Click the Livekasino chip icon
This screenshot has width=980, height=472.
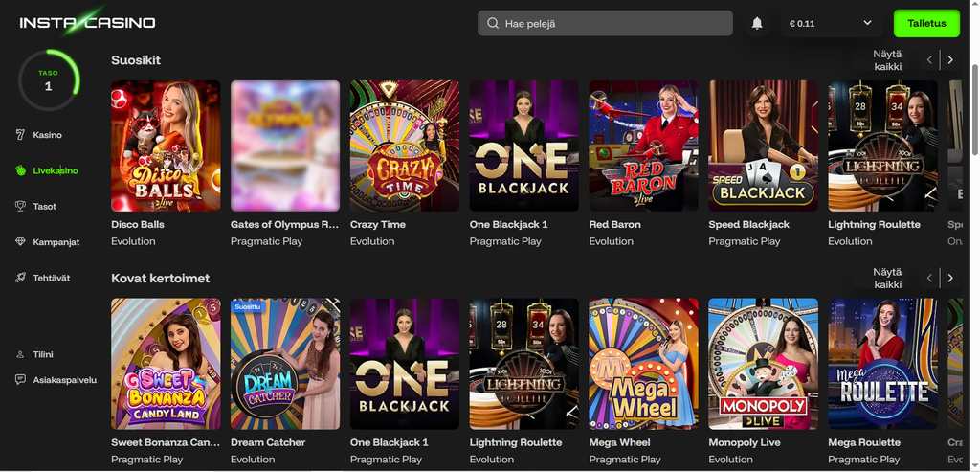coord(21,170)
